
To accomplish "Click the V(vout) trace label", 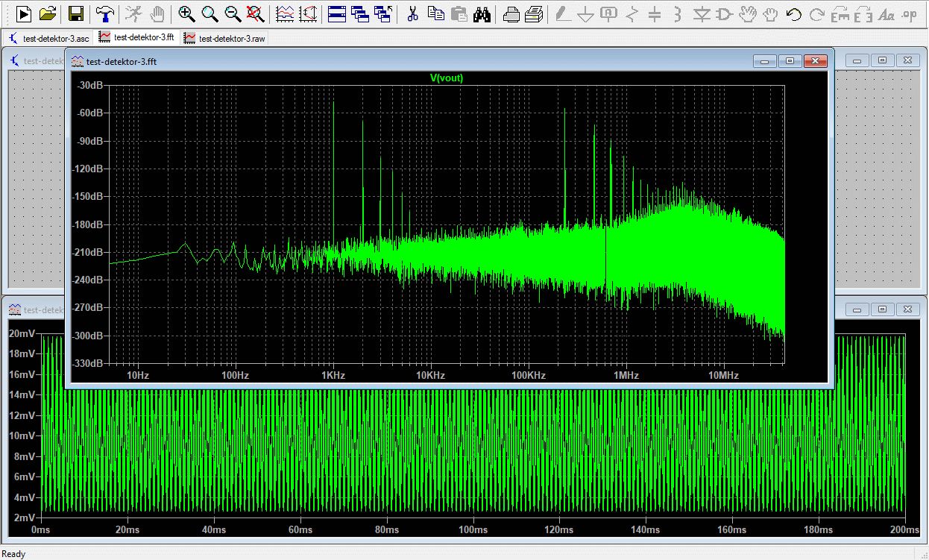I will click(447, 78).
